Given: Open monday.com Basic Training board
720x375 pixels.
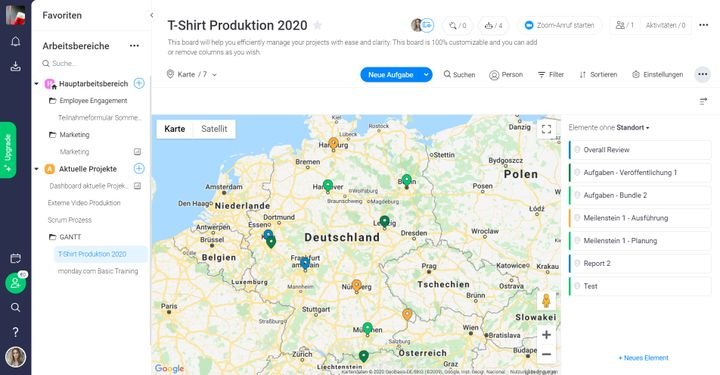Looking at the screenshot, I should (x=98, y=271).
